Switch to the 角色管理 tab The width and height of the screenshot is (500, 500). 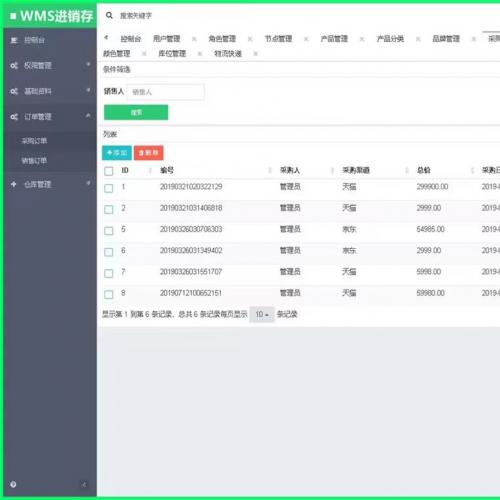[x=222, y=39]
